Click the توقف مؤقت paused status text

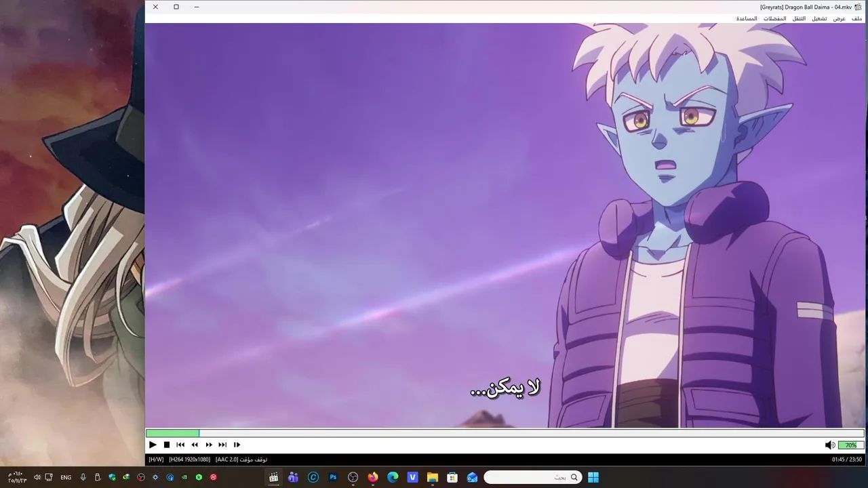click(254, 460)
